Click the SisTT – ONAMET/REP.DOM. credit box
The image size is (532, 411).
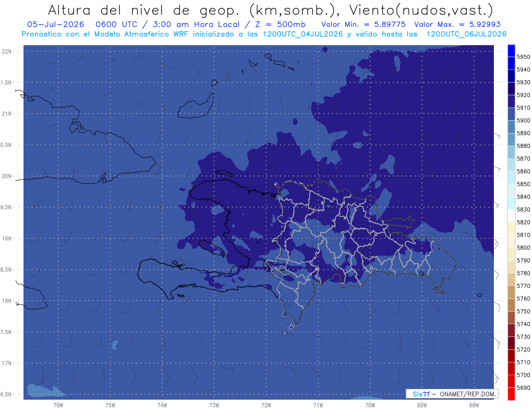452,394
